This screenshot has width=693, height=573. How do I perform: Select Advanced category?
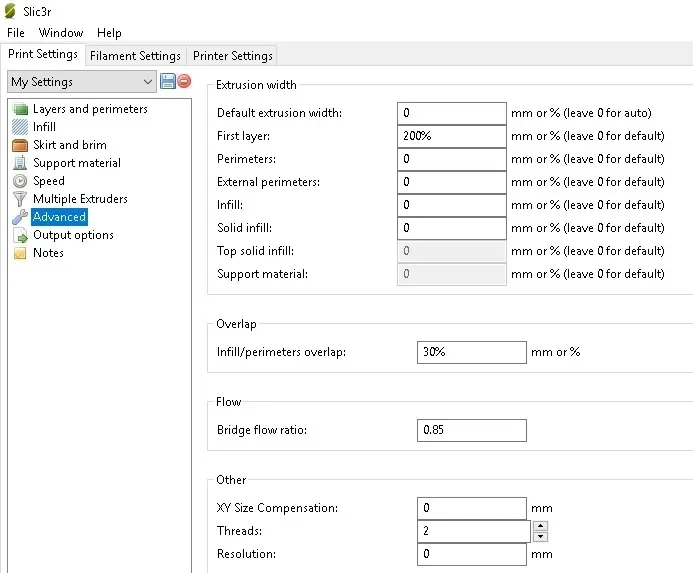(59, 217)
